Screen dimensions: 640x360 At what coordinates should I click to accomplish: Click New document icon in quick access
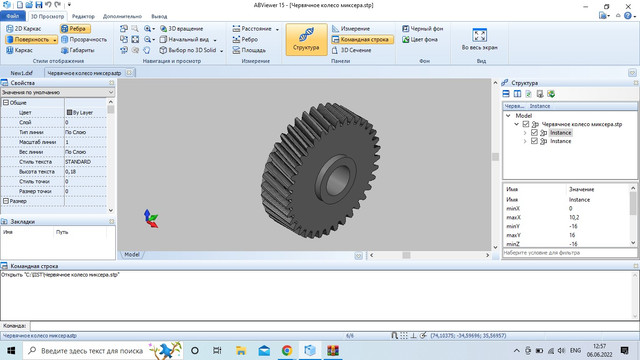(x=20, y=5)
